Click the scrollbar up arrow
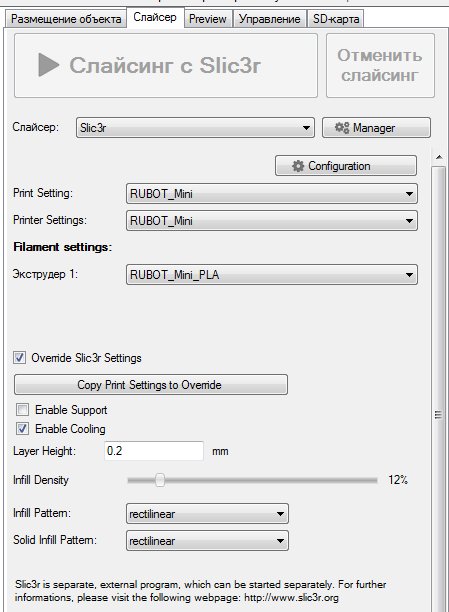449x612 pixels. (439, 157)
